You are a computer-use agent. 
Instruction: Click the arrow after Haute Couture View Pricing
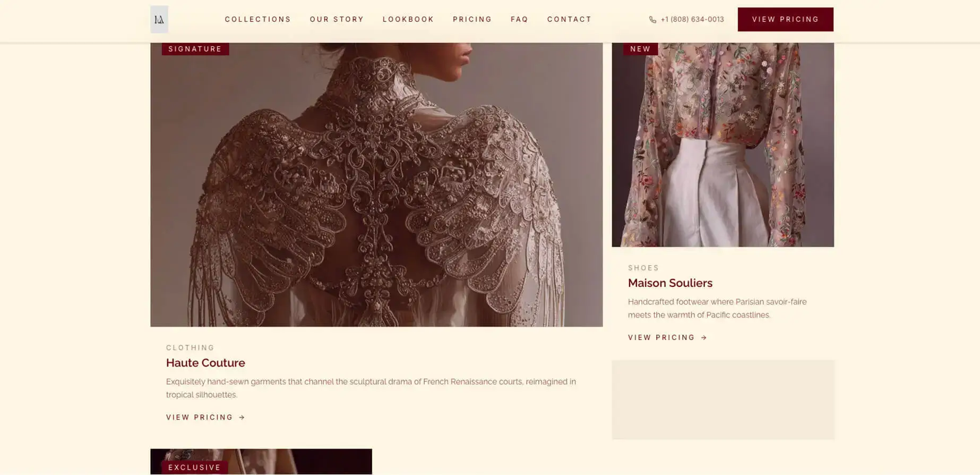pos(242,418)
